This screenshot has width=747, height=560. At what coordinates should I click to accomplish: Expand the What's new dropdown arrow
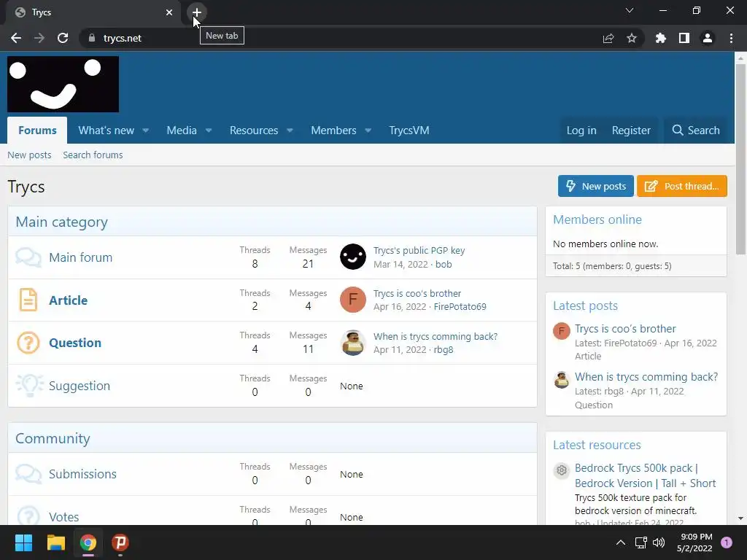pyautogui.click(x=146, y=131)
